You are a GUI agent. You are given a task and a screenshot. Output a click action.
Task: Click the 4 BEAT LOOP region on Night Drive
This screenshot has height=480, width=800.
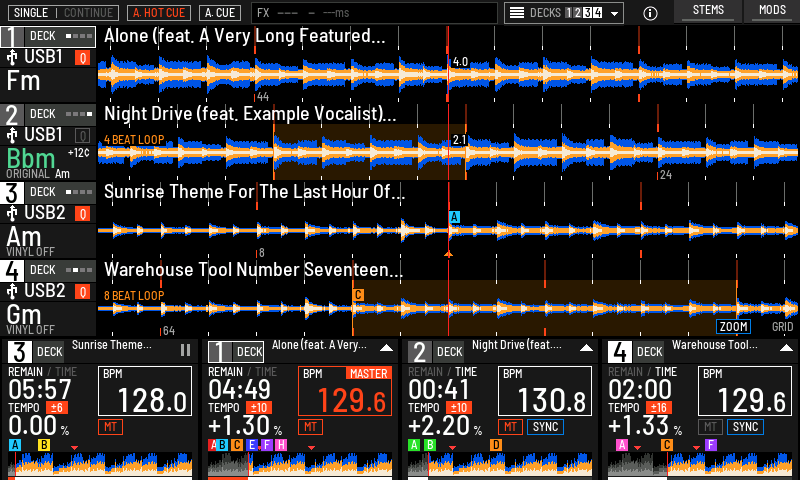[x=369, y=152]
